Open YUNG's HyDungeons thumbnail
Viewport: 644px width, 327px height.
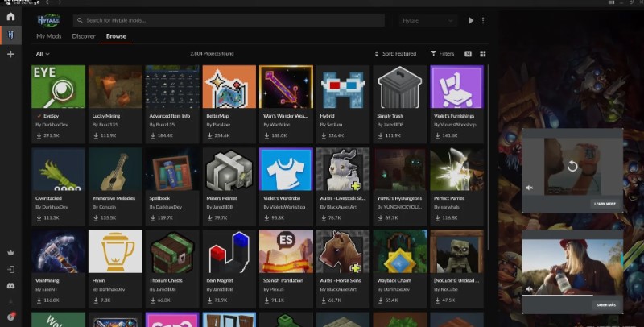point(399,169)
